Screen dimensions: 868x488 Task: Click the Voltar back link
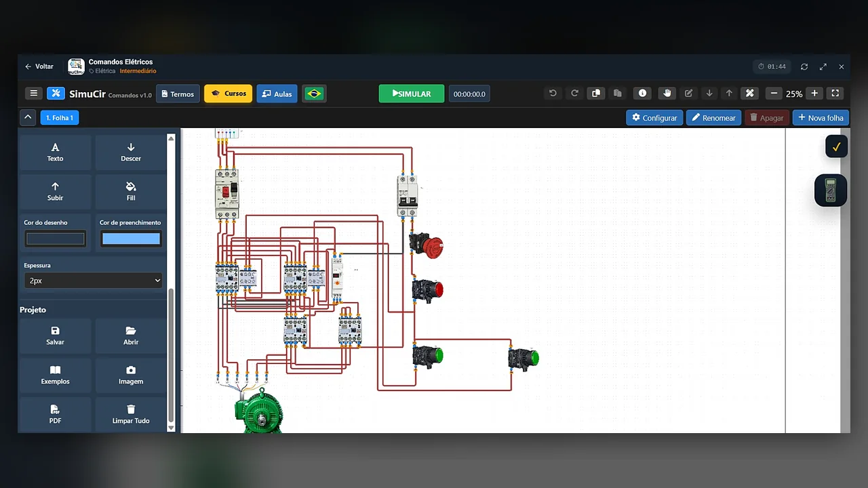click(x=39, y=66)
